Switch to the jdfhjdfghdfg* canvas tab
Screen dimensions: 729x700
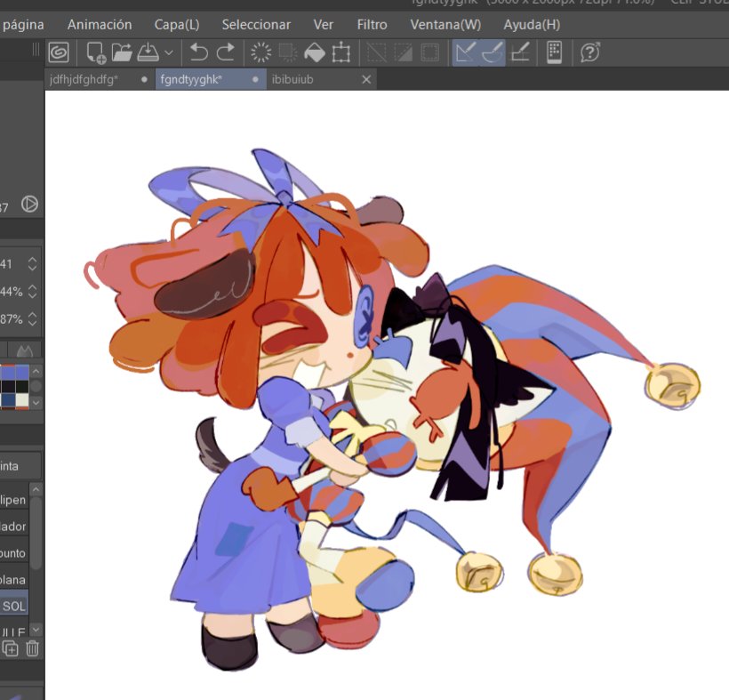pos(99,79)
